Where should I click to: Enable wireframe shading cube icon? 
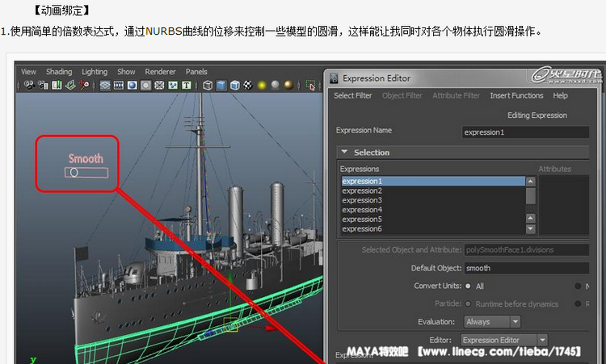(x=208, y=85)
